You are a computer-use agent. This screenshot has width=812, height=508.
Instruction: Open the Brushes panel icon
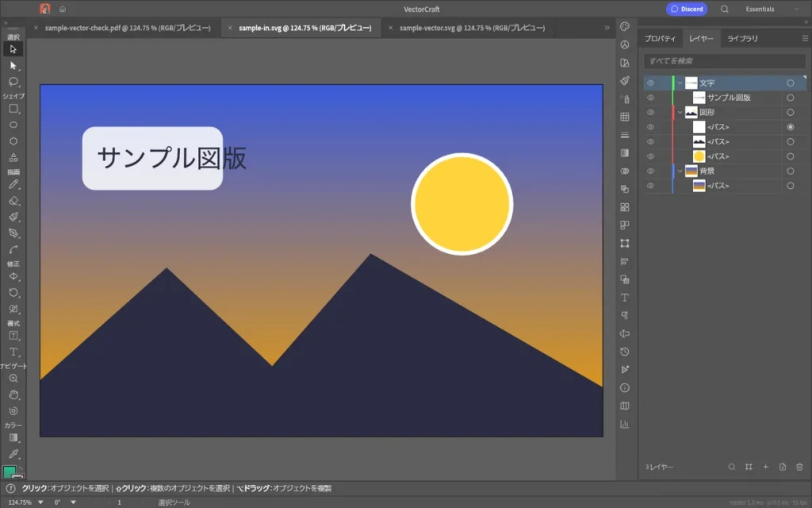625,81
